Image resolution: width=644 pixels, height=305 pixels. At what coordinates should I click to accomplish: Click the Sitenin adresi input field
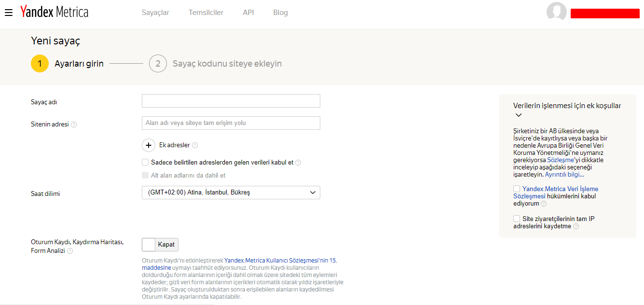231,123
